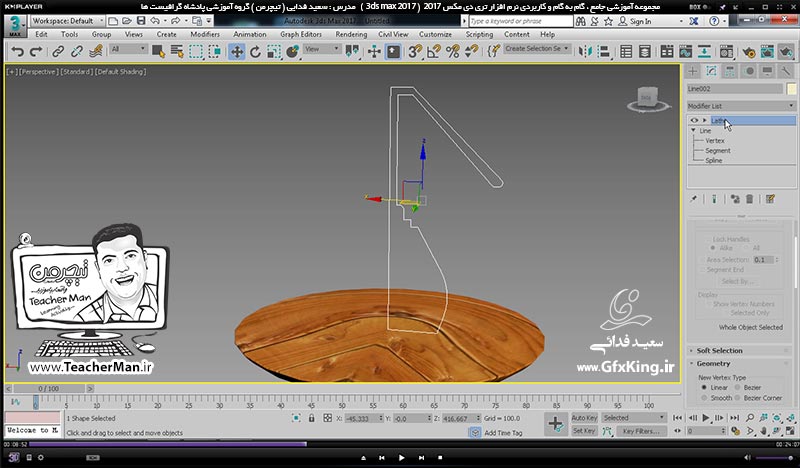The image size is (800, 468).
Task: Click the Add Time Tag label
Action: [x=503, y=433]
